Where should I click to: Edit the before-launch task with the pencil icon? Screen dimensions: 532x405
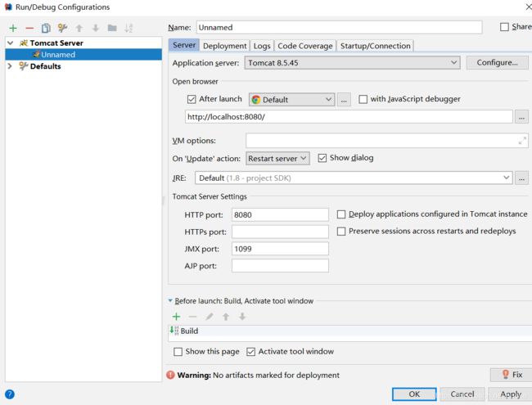tap(210, 317)
